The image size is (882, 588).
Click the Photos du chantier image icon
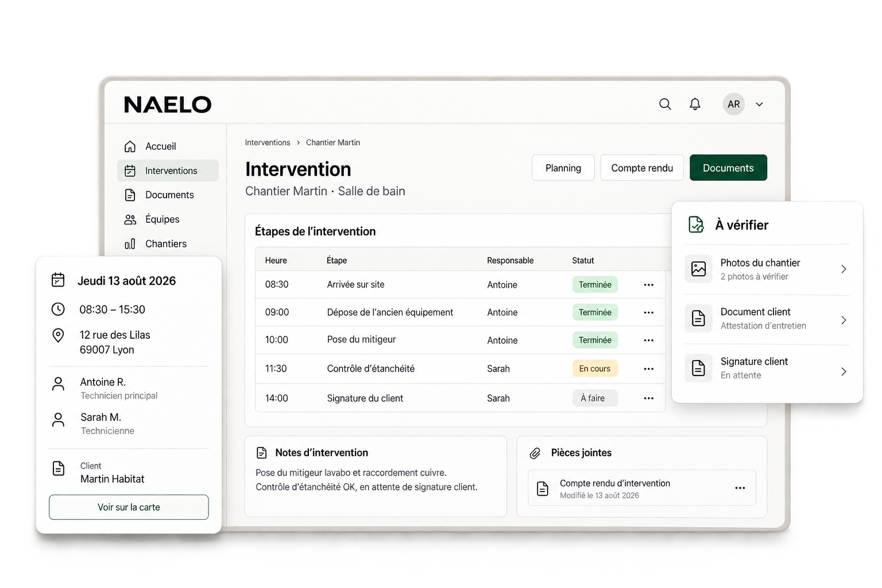pos(699,269)
